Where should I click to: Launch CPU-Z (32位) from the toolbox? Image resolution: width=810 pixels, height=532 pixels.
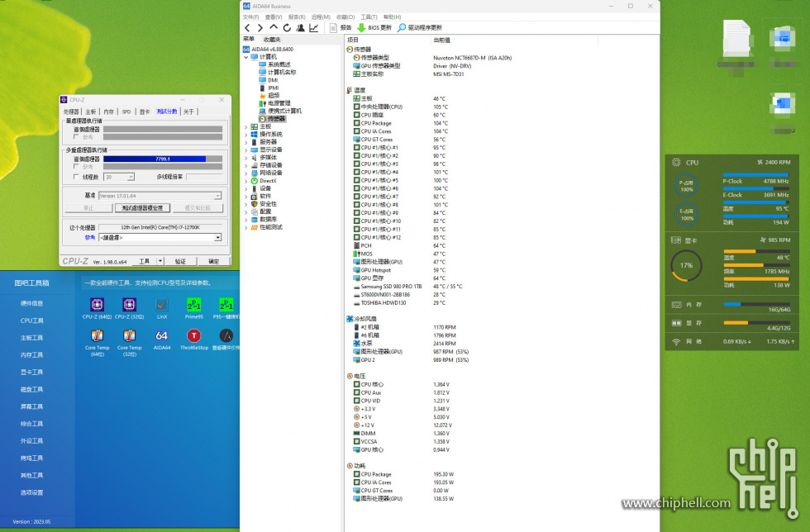tap(129, 308)
